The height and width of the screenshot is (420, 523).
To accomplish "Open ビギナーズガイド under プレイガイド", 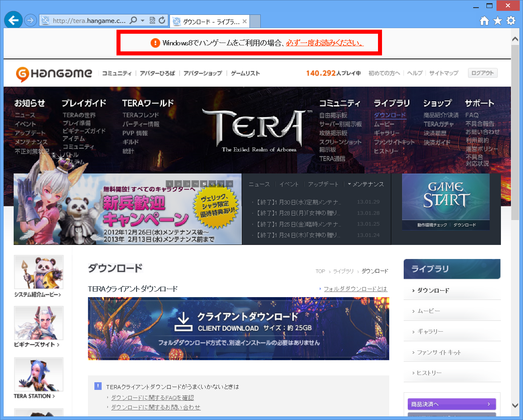I will coord(84,131).
